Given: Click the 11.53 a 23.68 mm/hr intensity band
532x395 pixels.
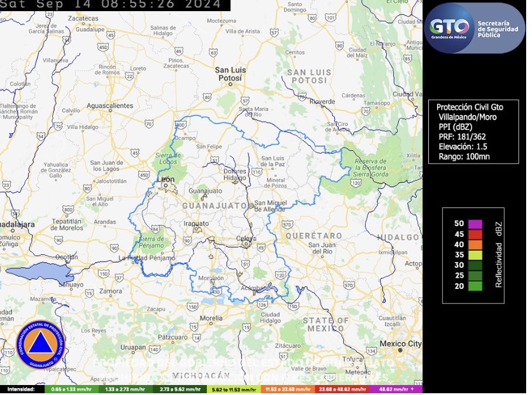Looking at the screenshot, I should point(288,389).
